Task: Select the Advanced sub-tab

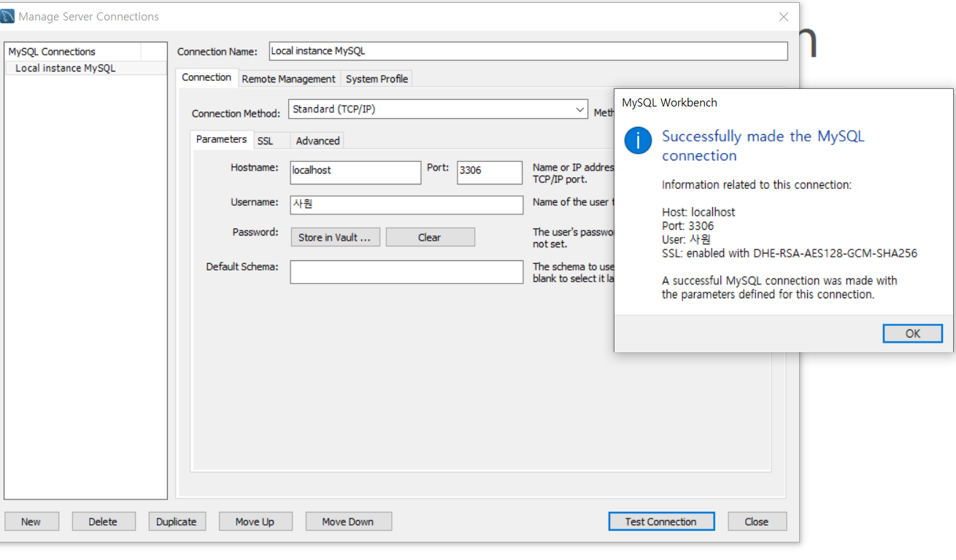Action: coord(317,141)
